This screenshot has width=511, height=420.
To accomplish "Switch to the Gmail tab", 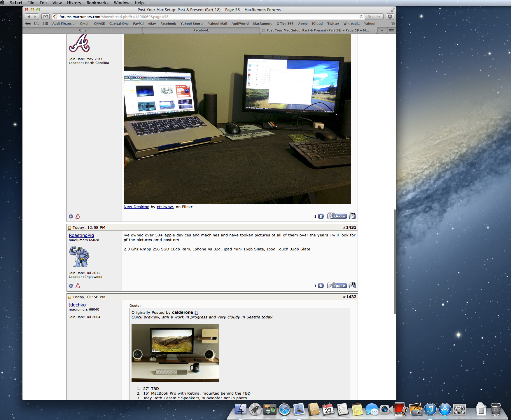I will 84,30.
